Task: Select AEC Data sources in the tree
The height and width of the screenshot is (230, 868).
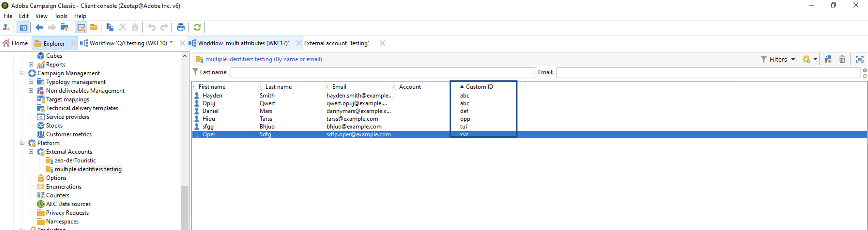Action: click(x=68, y=204)
